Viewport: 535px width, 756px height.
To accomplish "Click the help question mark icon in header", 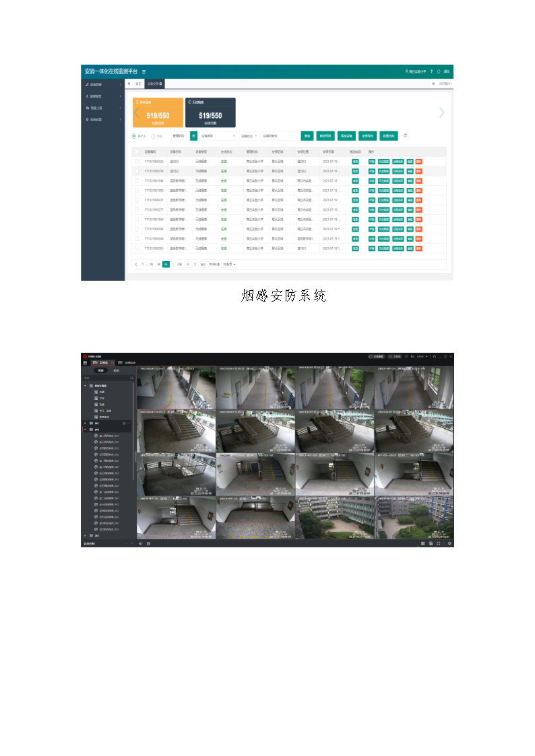I will pos(431,71).
